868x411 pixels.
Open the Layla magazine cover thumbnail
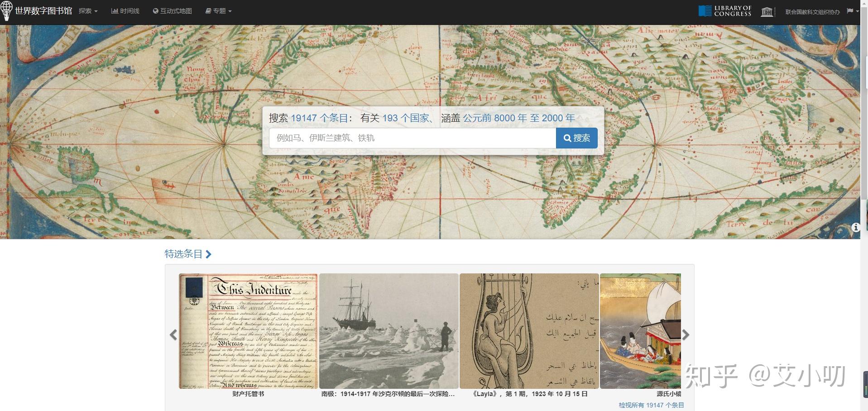529,331
